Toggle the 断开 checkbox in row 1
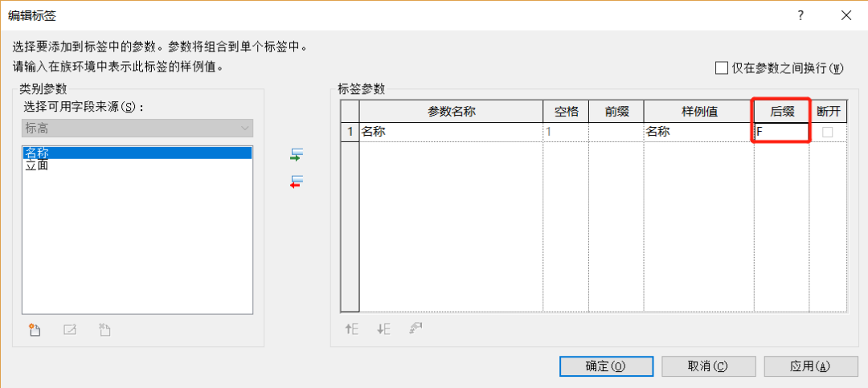 828,132
